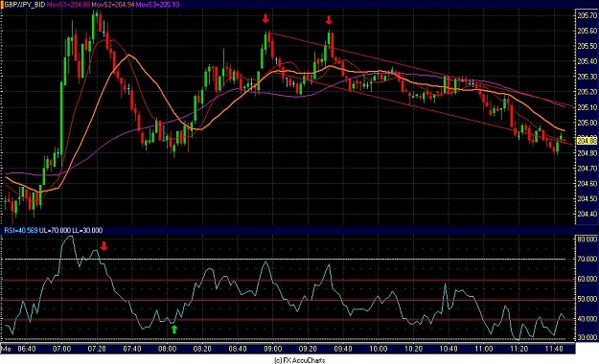This screenshot has width=599, height=364.
Task: Click the 40.000 RSI axis label
Action: click(587, 319)
